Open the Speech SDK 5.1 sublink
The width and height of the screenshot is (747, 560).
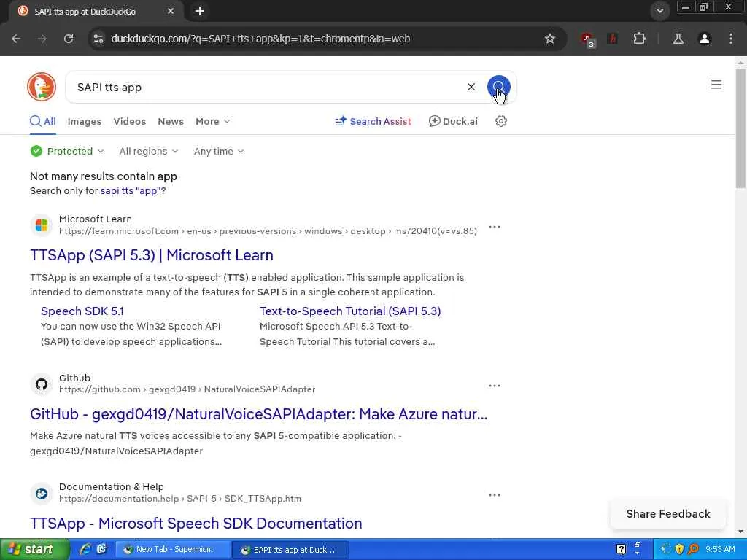coord(82,311)
